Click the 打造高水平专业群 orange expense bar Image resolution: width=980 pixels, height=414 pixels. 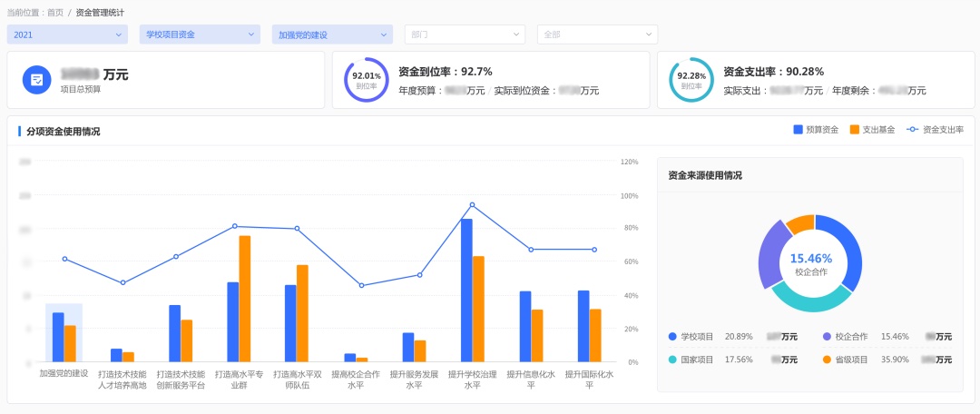tap(245, 299)
